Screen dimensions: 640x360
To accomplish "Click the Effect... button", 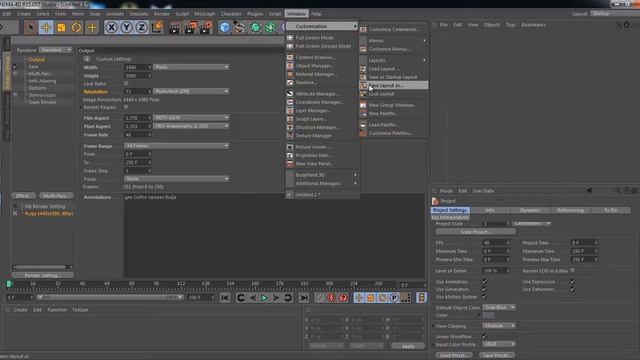I will pyautogui.click(x=24, y=196).
